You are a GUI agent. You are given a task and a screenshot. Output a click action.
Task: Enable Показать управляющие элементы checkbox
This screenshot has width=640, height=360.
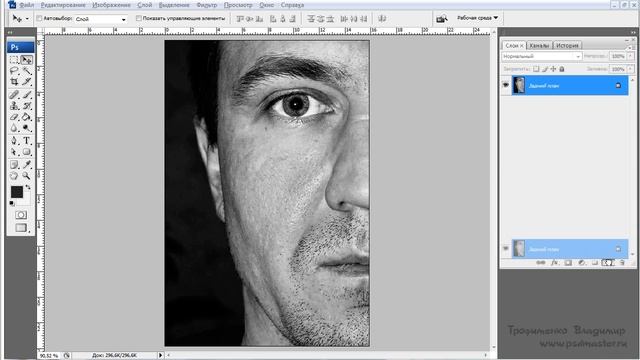[x=139, y=18]
